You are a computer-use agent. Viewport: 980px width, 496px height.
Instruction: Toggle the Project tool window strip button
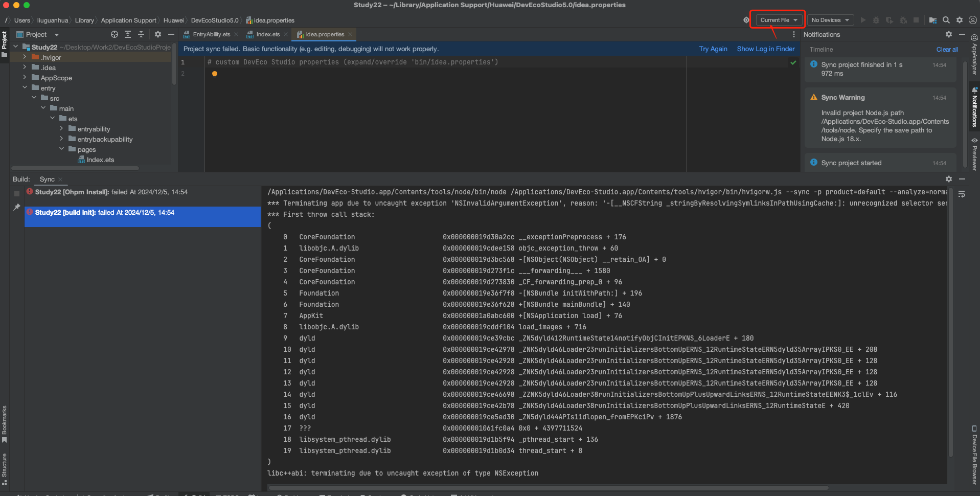[x=5, y=44]
